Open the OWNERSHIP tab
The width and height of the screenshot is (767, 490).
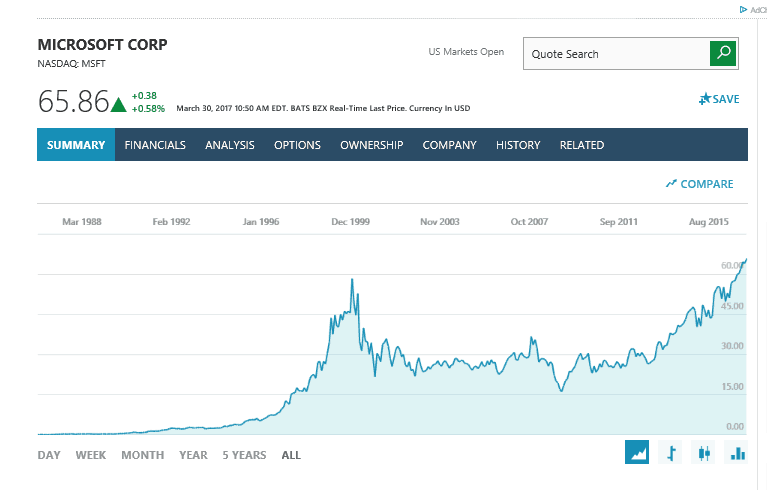(x=372, y=145)
